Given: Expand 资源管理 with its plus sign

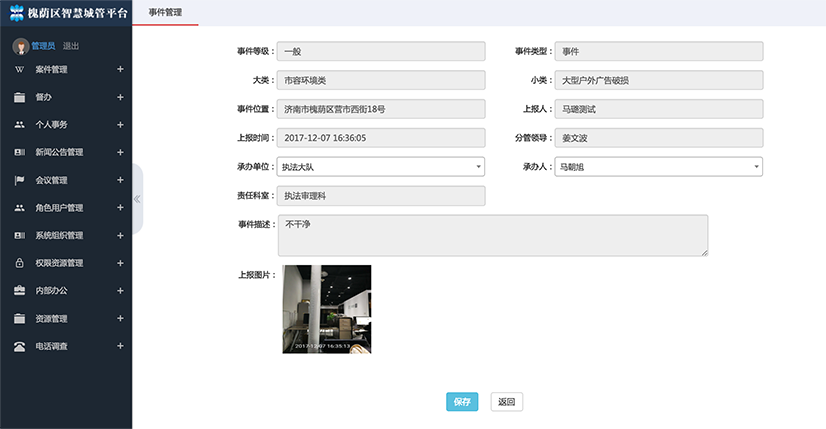Looking at the screenshot, I should 120,318.
